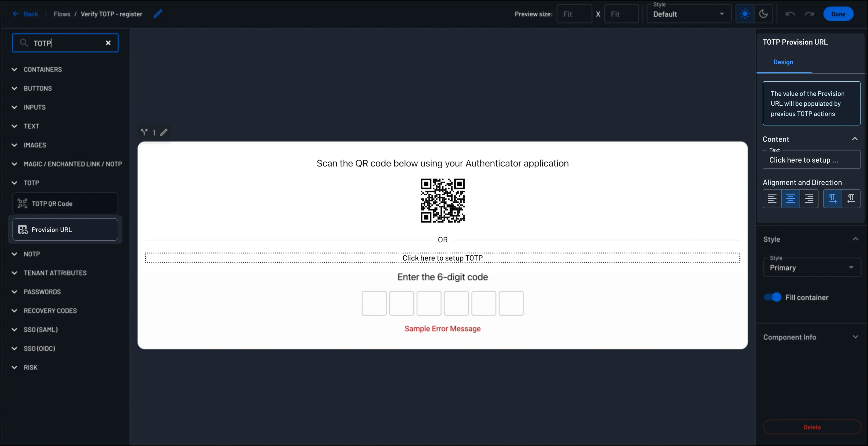
Task: Collapse the TOTP category in the sidebar
Action: point(14,183)
